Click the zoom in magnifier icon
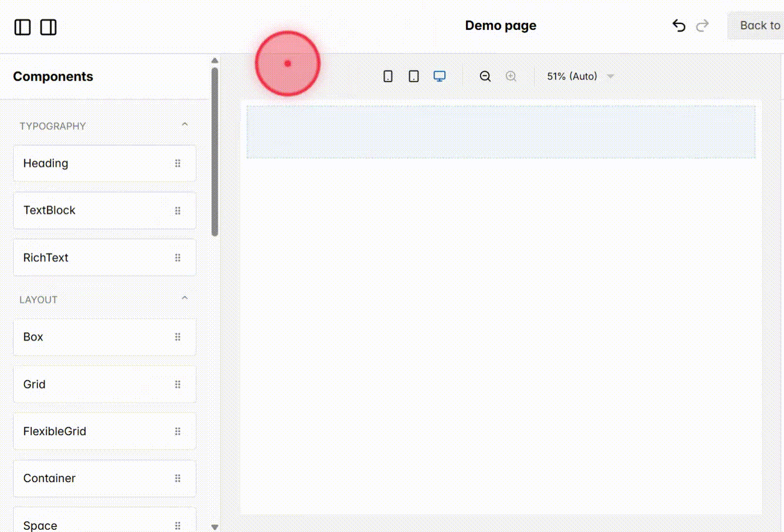Viewport: 784px width, 532px height. (511, 76)
